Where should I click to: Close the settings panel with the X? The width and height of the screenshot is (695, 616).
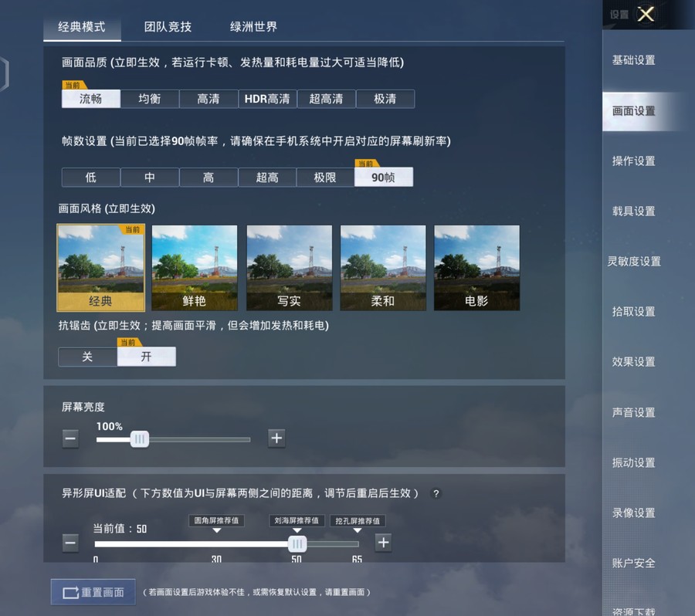click(x=646, y=13)
